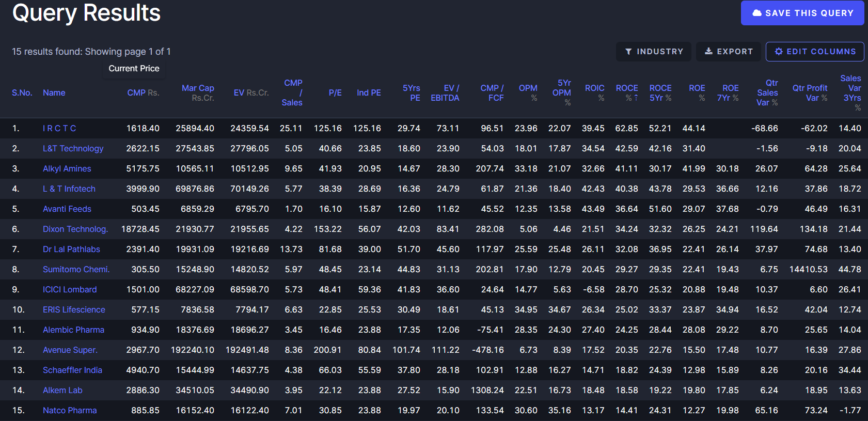Select Avenue Super. market cap 192240.10
This screenshot has height=421, width=868.
pos(193,350)
